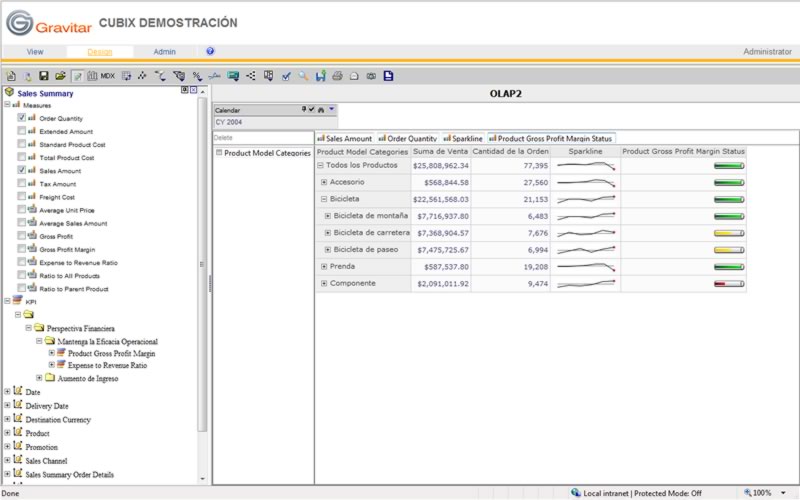Collapse the Measures tree node
800x500 pixels.
(x=7, y=105)
